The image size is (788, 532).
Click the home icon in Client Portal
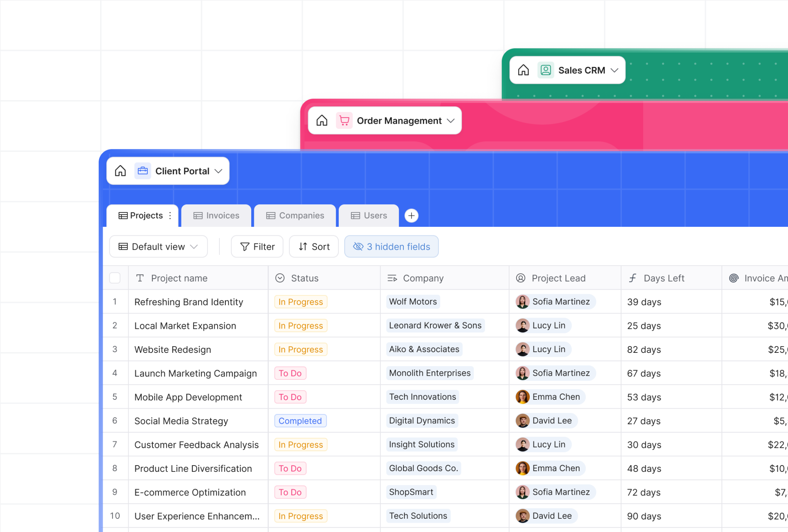pos(120,171)
